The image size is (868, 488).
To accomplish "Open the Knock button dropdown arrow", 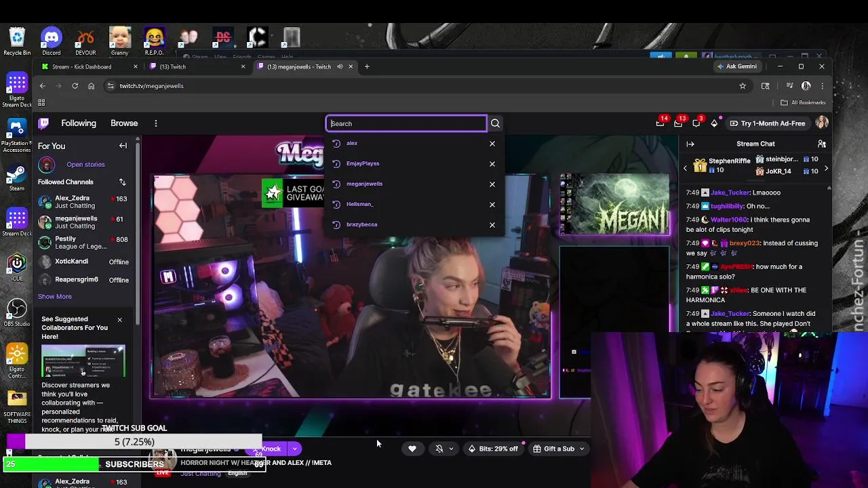I will point(294,449).
